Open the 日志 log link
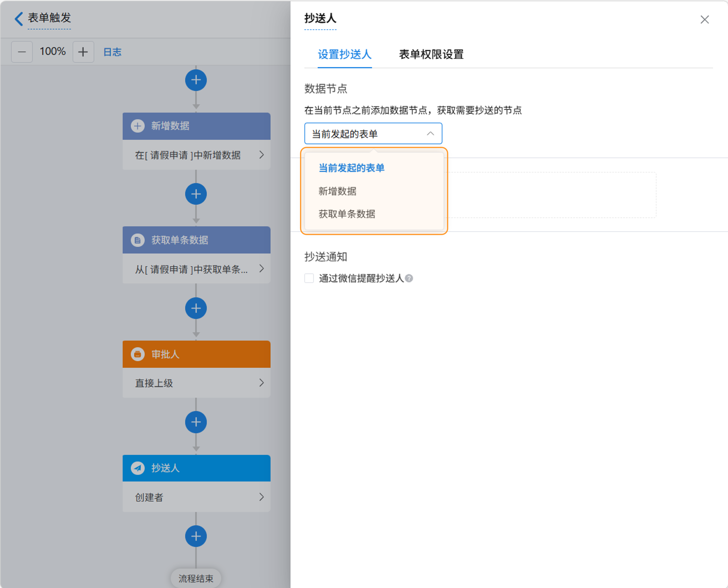Screen dimensions: 728x588 (112, 52)
